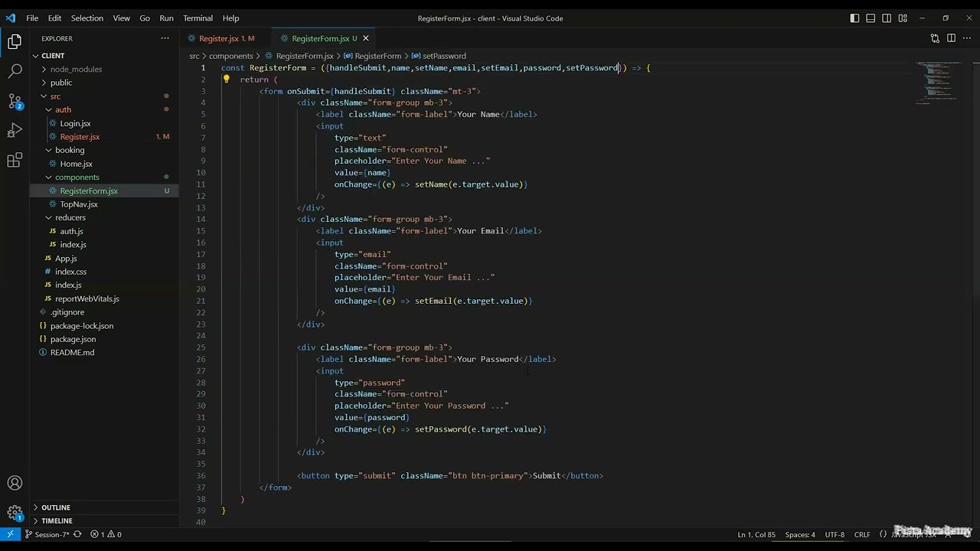Open the Customize Layout icon
Screen dimensions: 980x551
coord(903,18)
